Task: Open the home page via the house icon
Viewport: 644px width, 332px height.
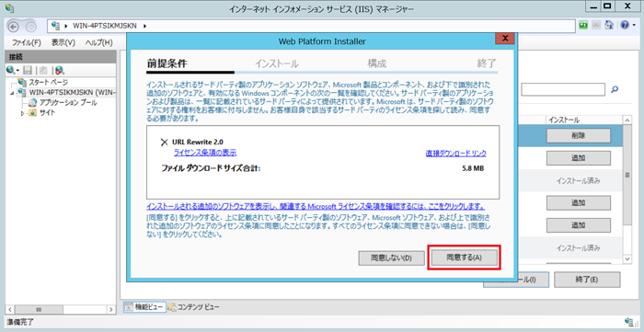Action: click(609, 26)
